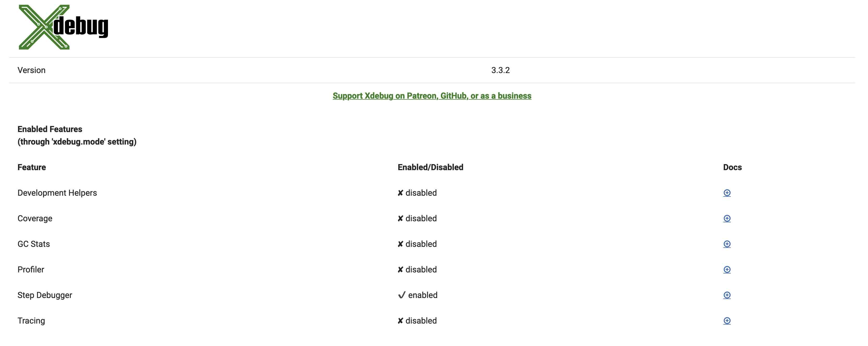Expand the Step Debugger docs link
Screen dimensions: 868x346
coord(727,295)
